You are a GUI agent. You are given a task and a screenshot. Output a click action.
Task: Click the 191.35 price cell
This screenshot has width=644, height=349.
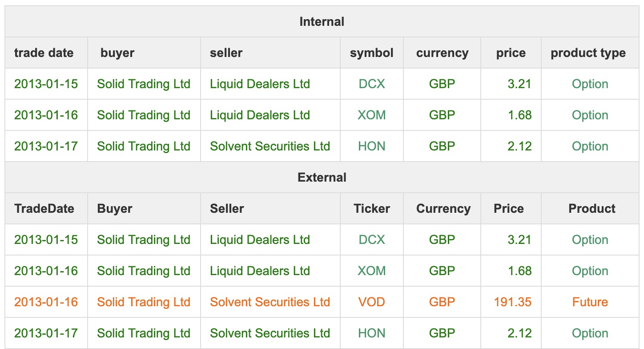point(512,302)
